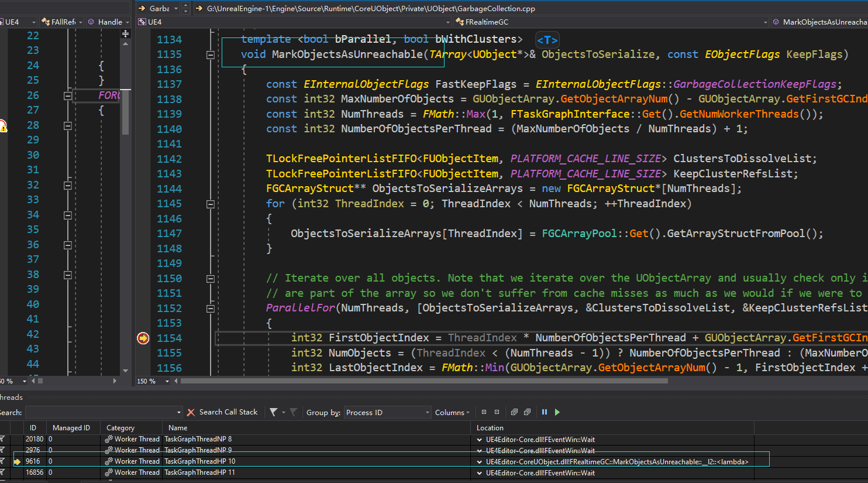This screenshot has height=483, width=868.
Task: Open the Columns dropdown in Threads panel
Action: click(451, 412)
